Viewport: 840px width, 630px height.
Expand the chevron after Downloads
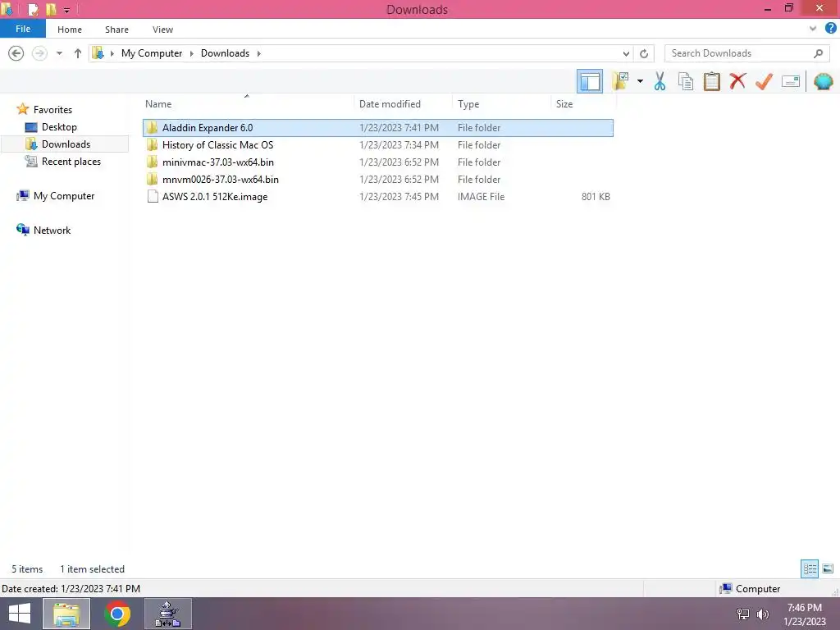point(258,53)
